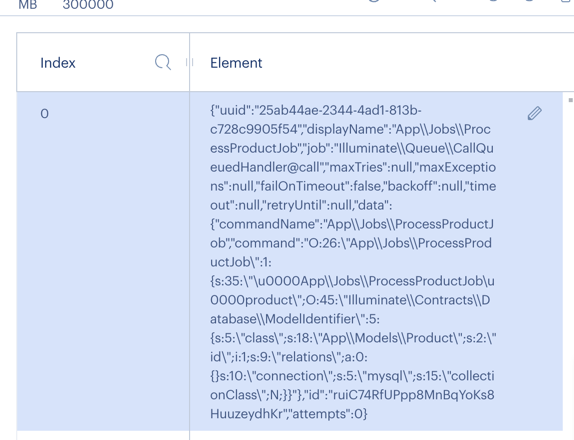Click the commandName line in element JSON

pos(352,224)
